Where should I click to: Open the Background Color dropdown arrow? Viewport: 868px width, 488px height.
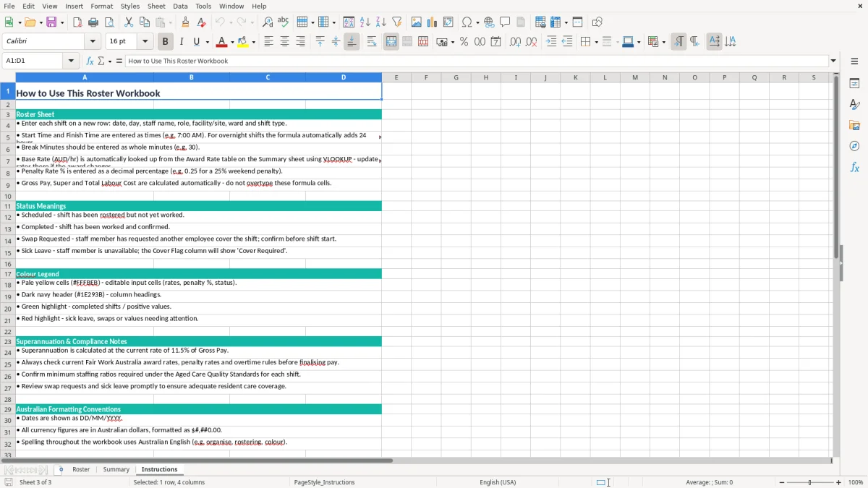click(x=253, y=42)
